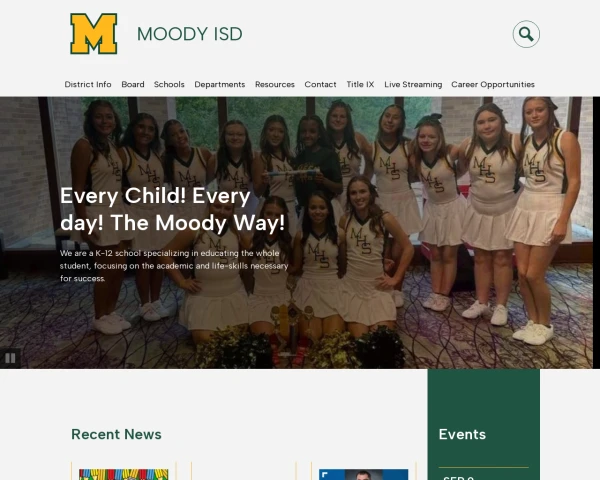Click the MOODY ISD site title
This screenshot has width=600, height=480.
tap(190, 34)
